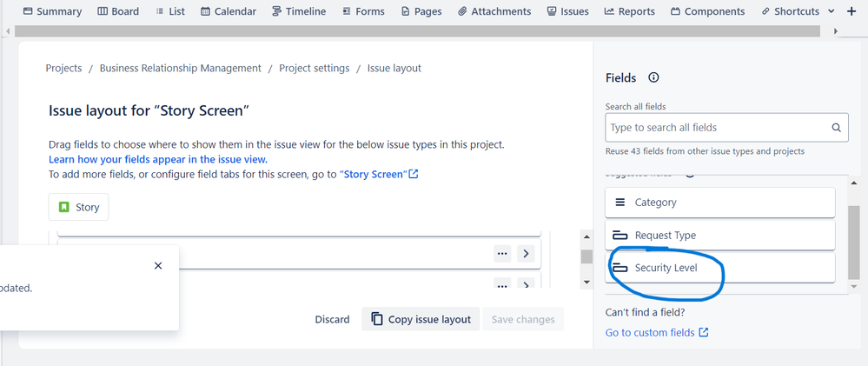This screenshot has height=366, width=868.
Task: Open Go to custom fields link
Action: coord(657,333)
